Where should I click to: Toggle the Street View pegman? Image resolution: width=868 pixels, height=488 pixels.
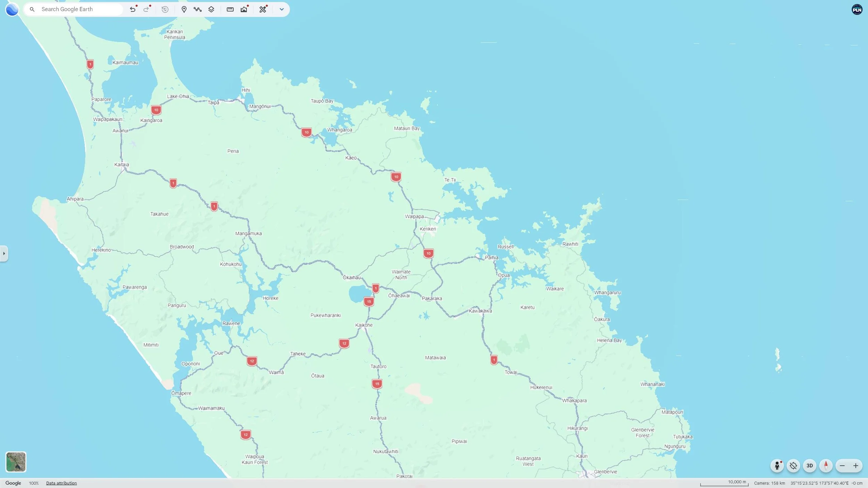coord(777,465)
